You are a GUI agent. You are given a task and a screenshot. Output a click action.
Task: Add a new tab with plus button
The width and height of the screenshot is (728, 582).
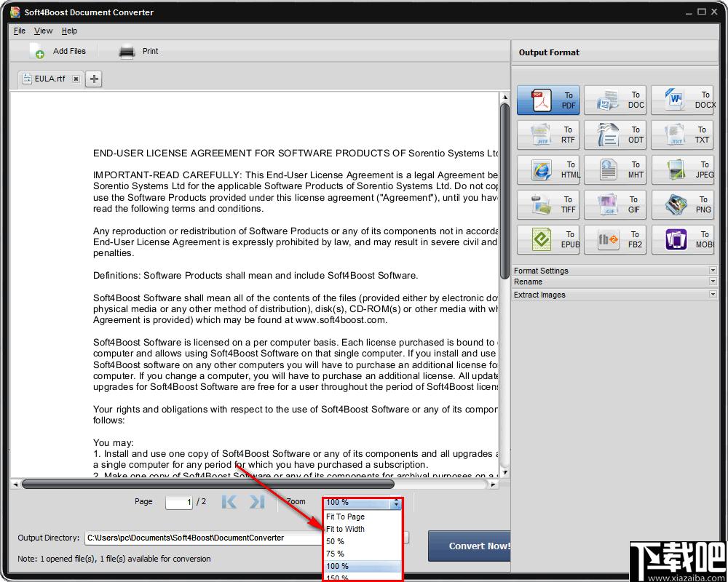94,79
